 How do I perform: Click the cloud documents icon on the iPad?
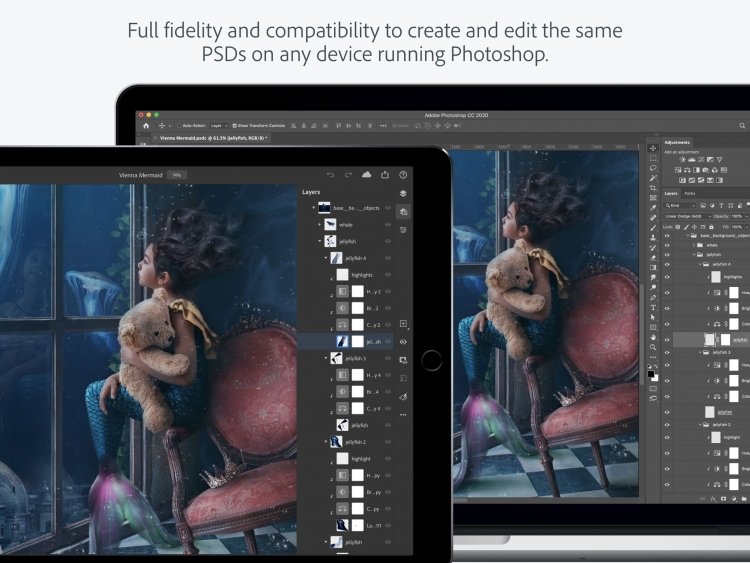pyautogui.click(x=366, y=175)
